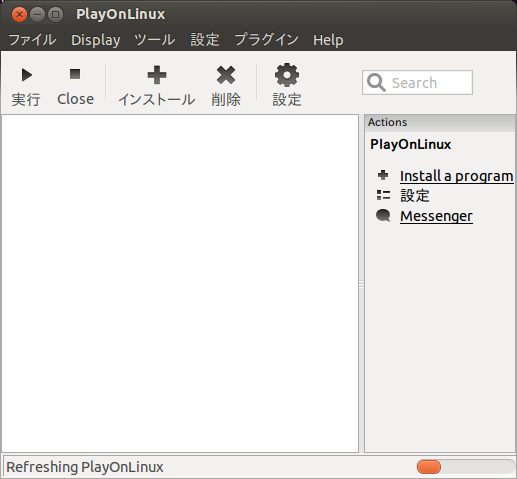Open the 設定 menu in menu bar
The image size is (517, 479).
coord(205,40)
